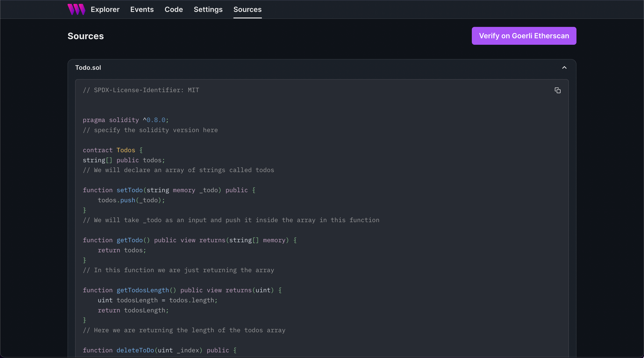Verify on Goerli Etherscan button
Image resolution: width=644 pixels, height=358 pixels.
tap(525, 36)
